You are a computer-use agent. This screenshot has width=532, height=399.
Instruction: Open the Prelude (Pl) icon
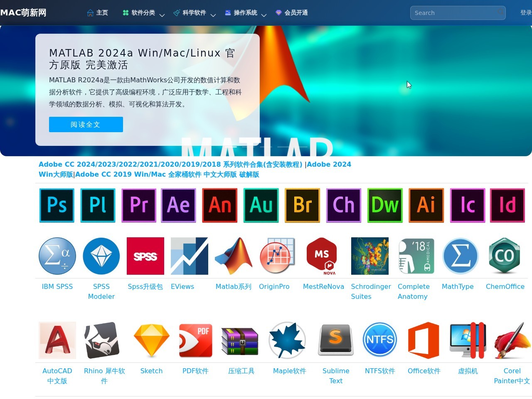point(98,205)
